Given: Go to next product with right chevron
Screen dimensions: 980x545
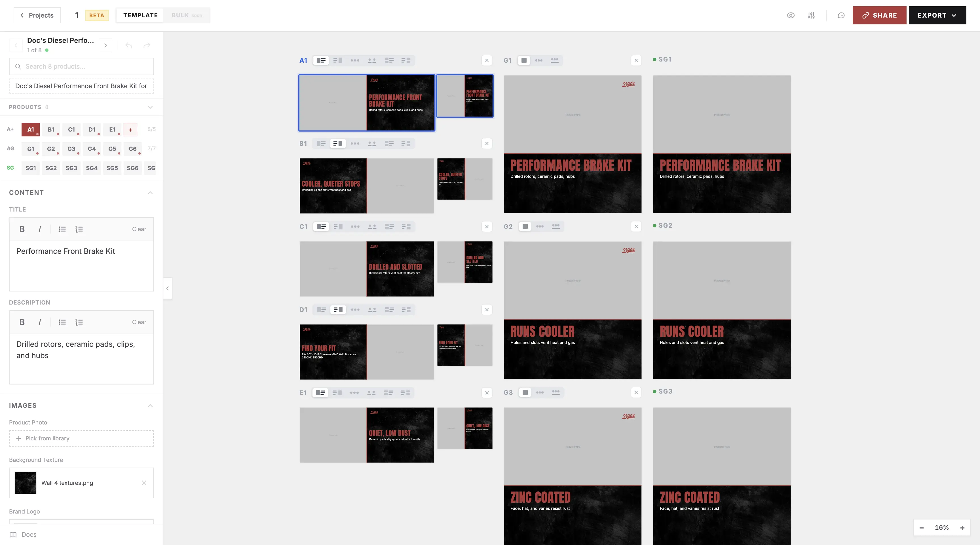Looking at the screenshot, I should click(105, 45).
